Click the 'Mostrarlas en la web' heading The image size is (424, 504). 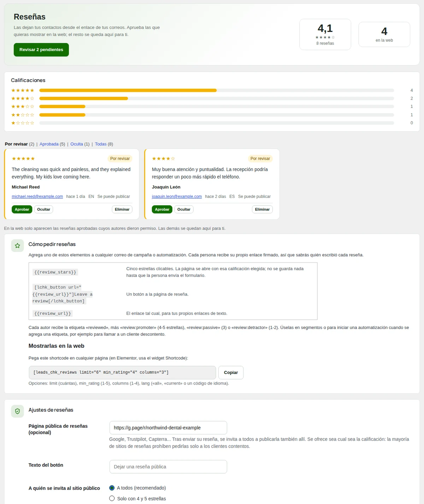pos(57,346)
